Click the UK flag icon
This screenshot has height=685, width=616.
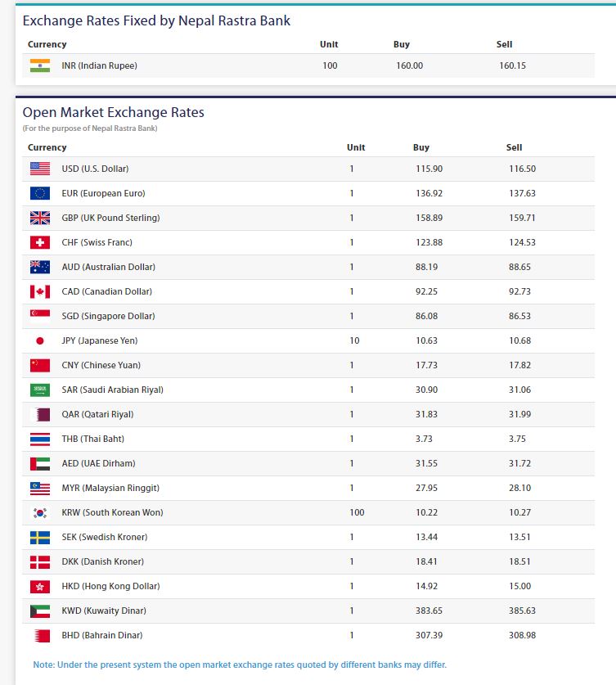click(x=39, y=218)
